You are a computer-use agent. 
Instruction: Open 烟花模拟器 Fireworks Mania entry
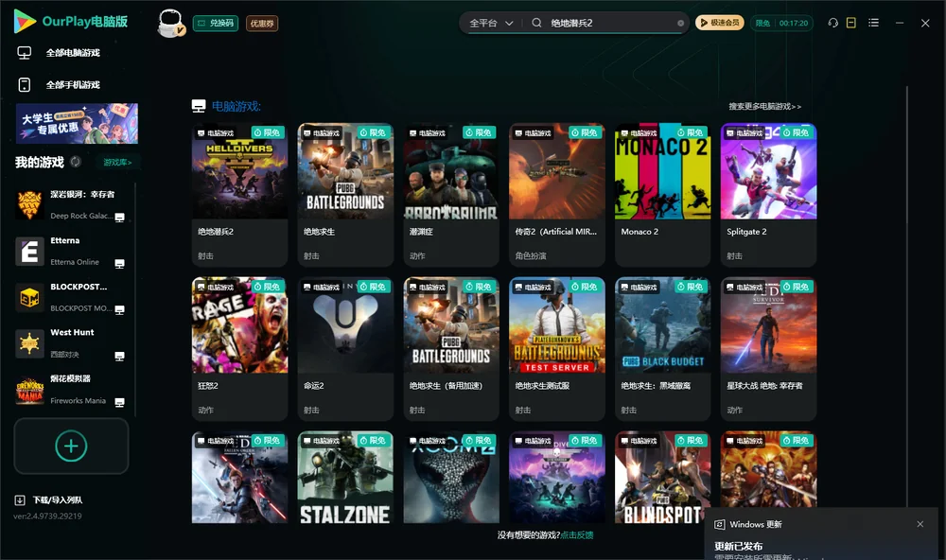pyautogui.click(x=71, y=389)
